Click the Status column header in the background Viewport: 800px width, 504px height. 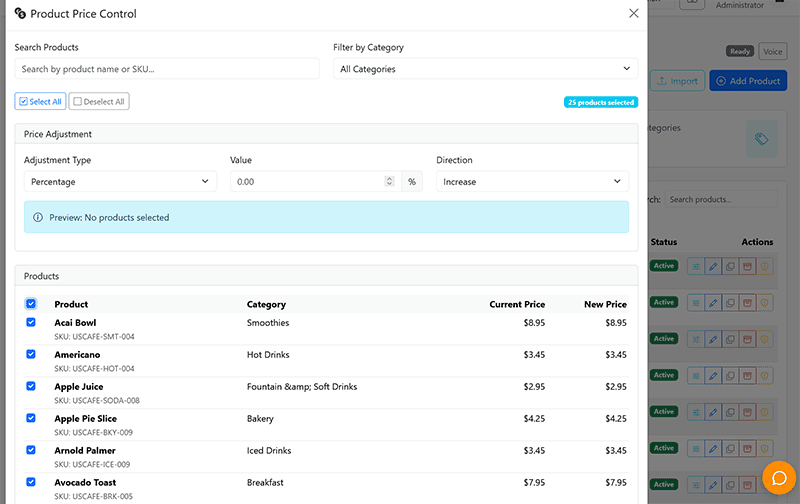pos(664,242)
